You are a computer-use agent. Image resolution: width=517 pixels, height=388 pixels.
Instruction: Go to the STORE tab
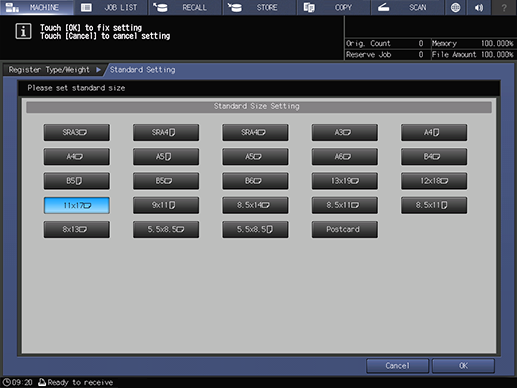259,7
